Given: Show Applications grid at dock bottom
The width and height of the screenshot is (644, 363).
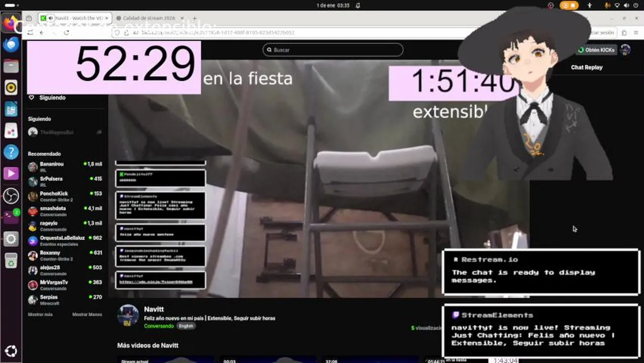Looking at the screenshot, I should (11, 351).
